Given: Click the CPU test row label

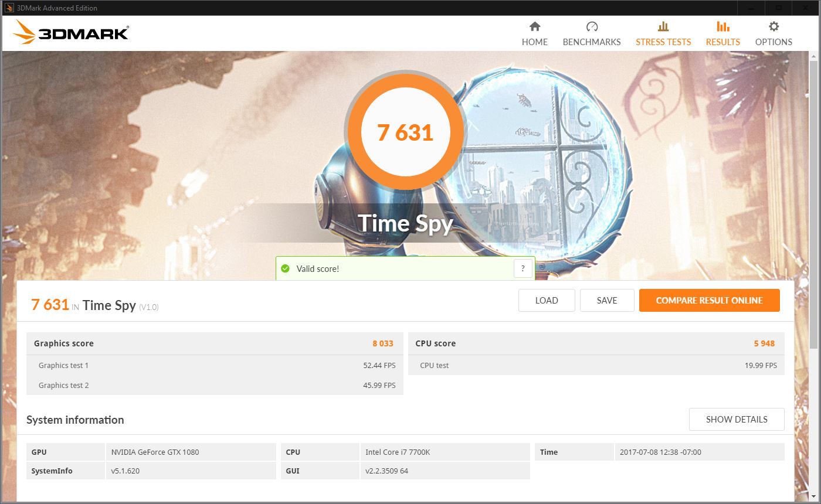Looking at the screenshot, I should click(435, 365).
